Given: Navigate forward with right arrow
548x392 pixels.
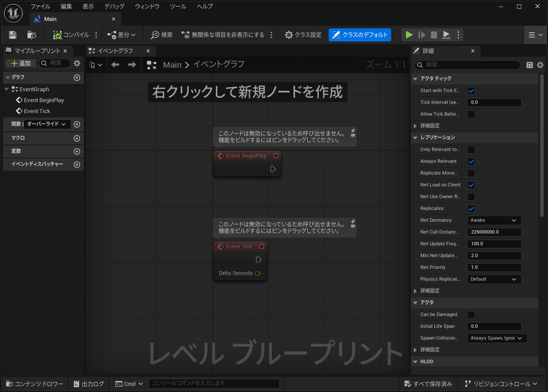Looking at the screenshot, I should [x=132, y=65].
